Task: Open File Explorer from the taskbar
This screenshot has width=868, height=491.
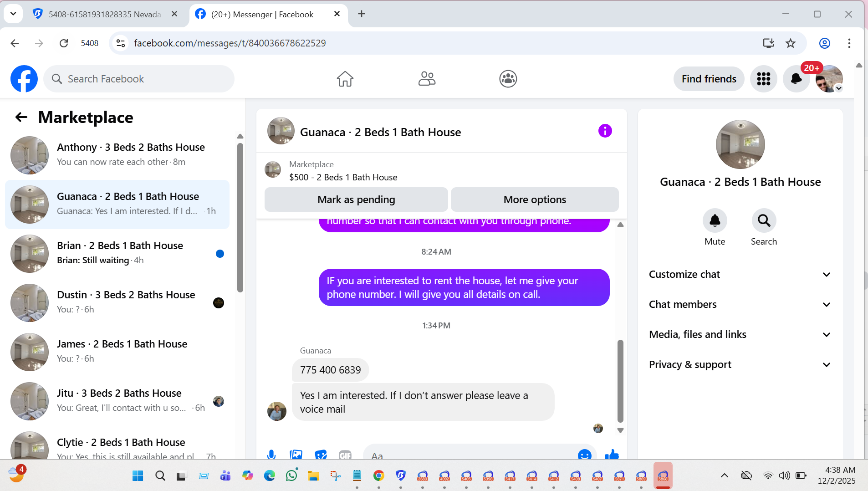Action: (313, 476)
